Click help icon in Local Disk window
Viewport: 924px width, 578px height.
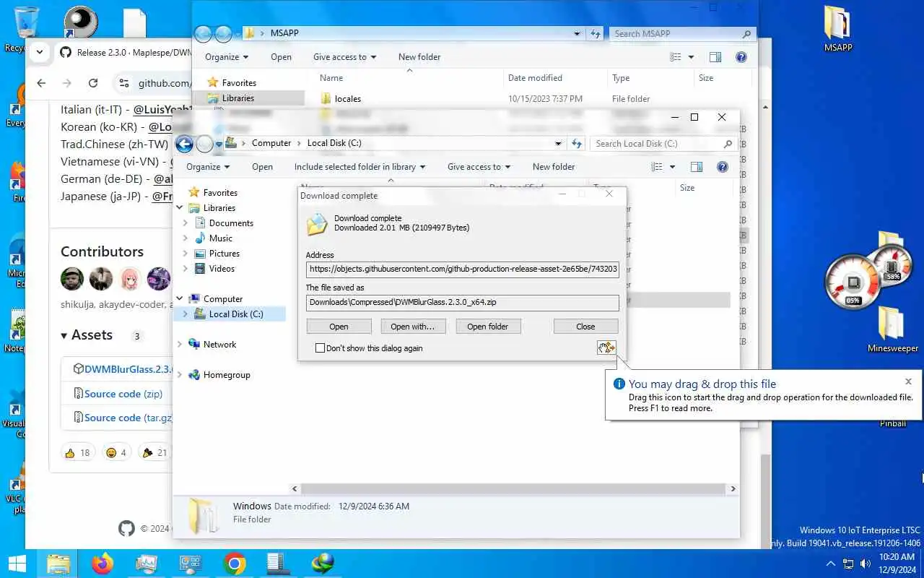click(x=722, y=167)
